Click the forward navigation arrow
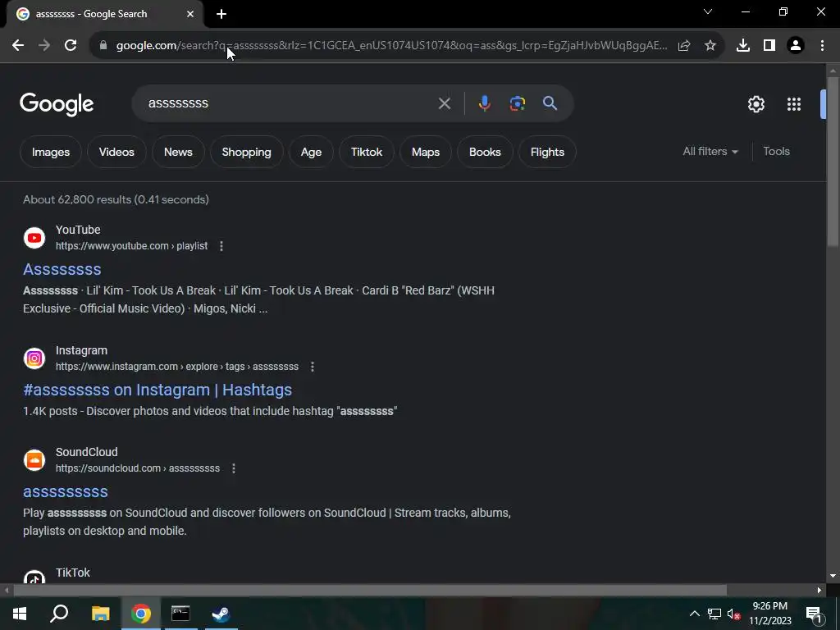840x630 pixels. point(44,46)
